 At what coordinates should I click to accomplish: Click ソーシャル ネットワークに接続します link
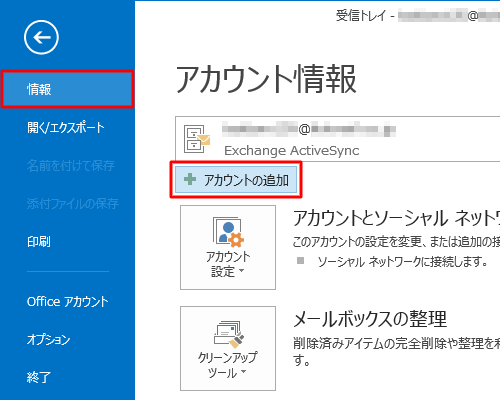point(403,262)
